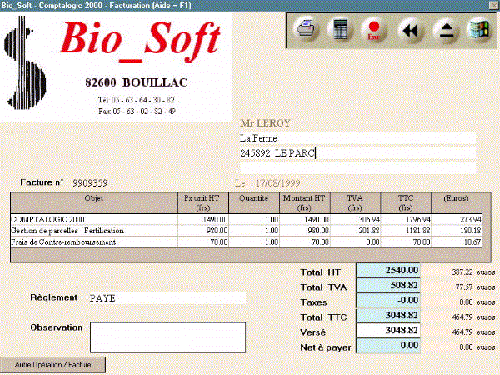This screenshot has height=375, width=500.
Task: Open the calculator icon in toolbar
Action: pos(340,30)
